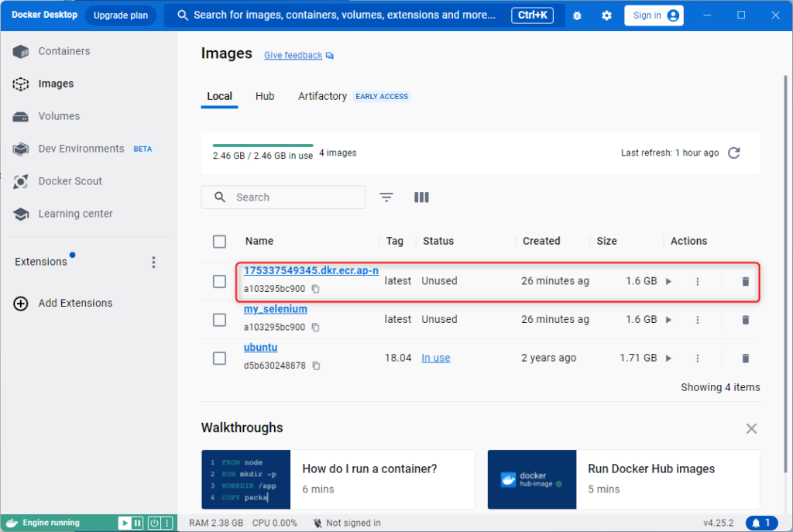Run the ECR image

[x=668, y=282]
